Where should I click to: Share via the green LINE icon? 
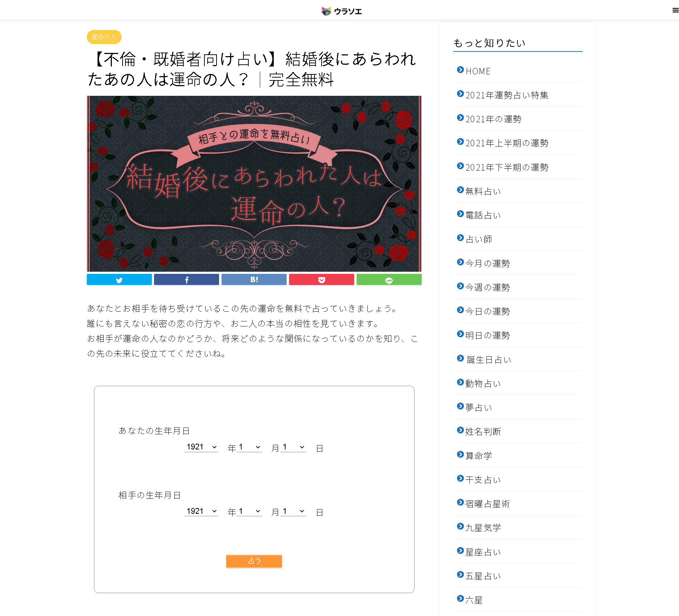[x=389, y=280]
